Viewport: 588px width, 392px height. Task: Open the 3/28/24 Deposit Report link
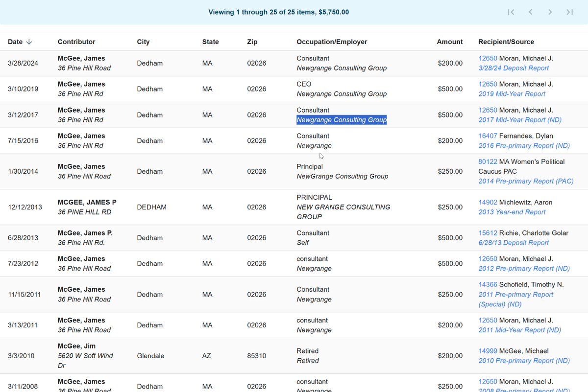click(514, 68)
